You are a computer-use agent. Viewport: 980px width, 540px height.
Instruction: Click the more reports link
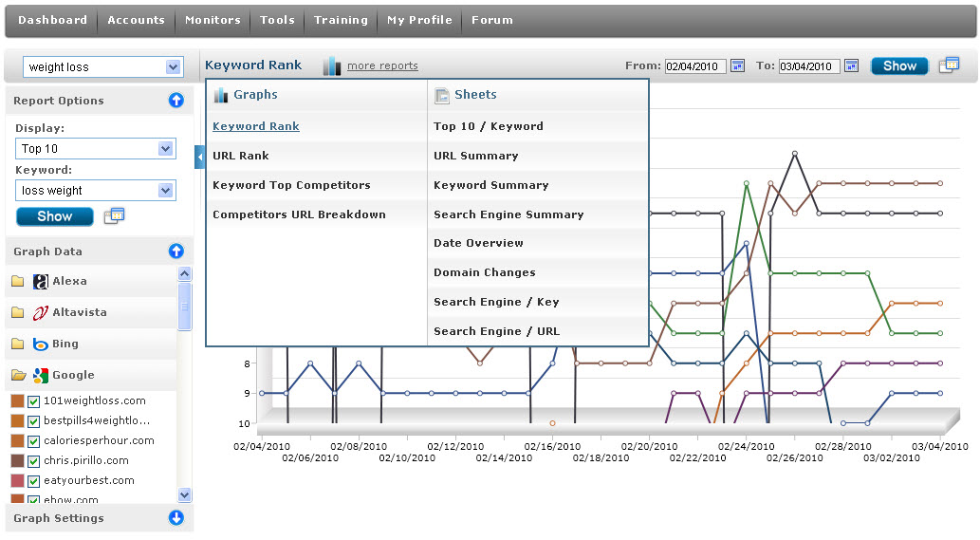click(382, 66)
